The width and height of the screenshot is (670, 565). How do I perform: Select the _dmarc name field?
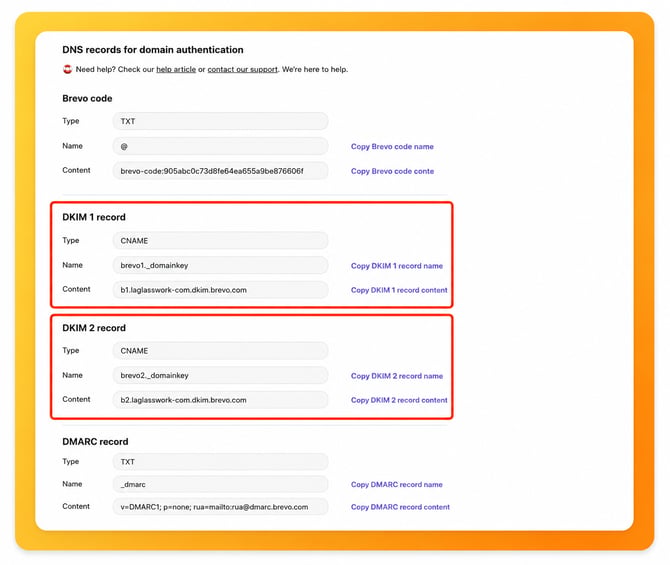220,484
